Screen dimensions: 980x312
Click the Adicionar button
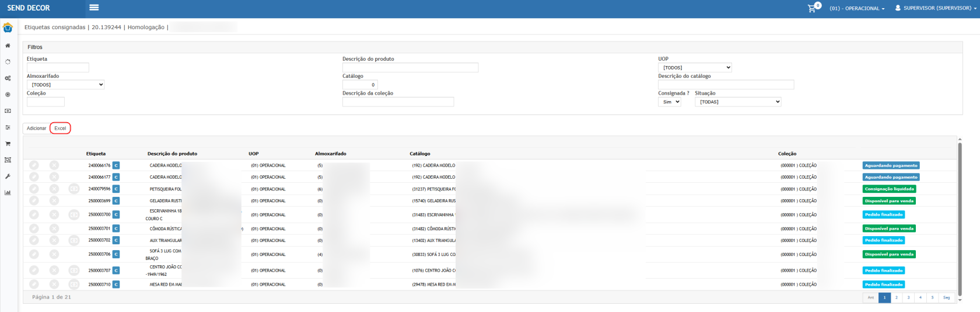pos(36,128)
